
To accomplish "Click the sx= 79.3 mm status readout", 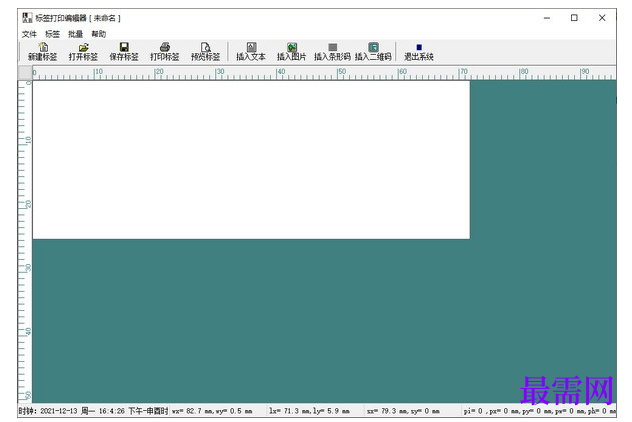I will [x=403, y=411].
